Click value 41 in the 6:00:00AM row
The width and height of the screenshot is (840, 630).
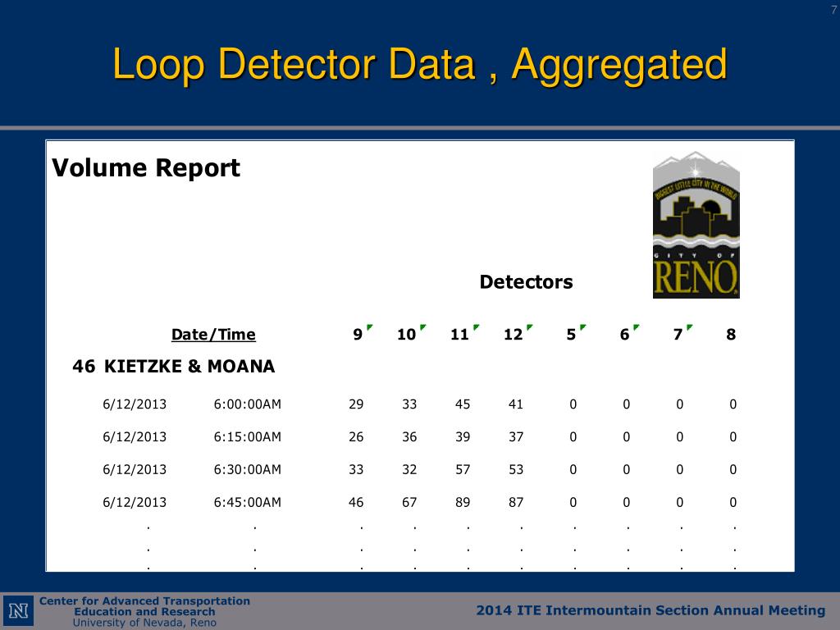[516, 404]
